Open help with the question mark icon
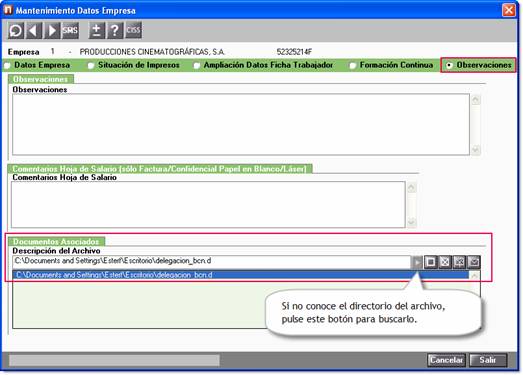This screenshot has width=523, height=375. tap(115, 31)
